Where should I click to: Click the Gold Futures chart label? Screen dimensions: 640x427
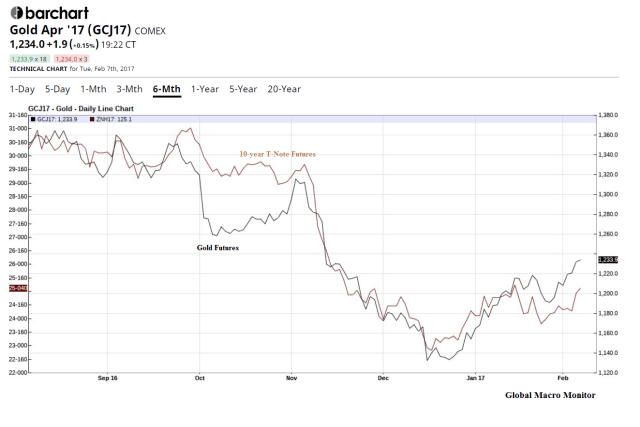click(219, 246)
